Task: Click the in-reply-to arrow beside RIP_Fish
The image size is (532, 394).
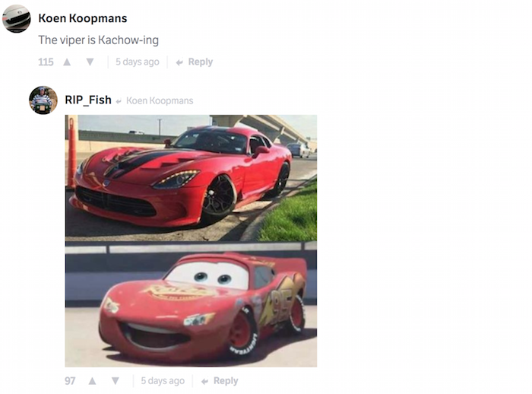Action: 119,101
